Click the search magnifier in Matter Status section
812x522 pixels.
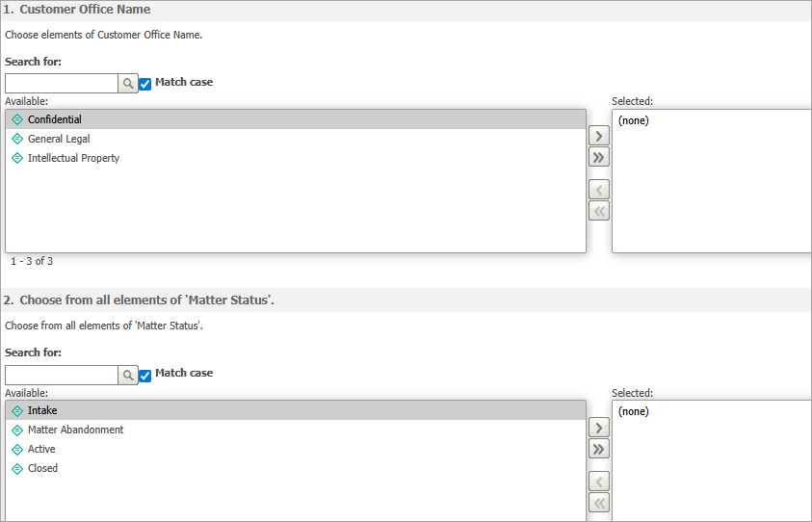(x=128, y=375)
